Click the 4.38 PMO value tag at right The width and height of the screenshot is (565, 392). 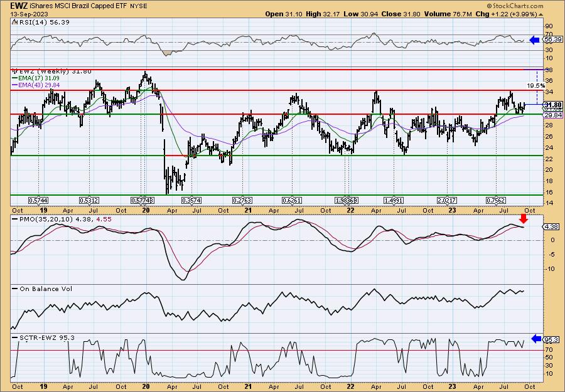pos(552,227)
